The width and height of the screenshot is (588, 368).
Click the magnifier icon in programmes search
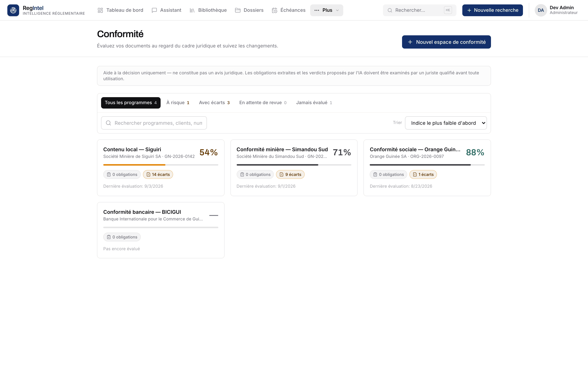click(x=108, y=123)
